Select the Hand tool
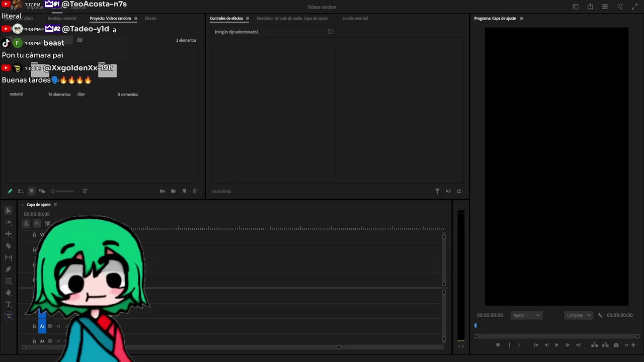 9,293
